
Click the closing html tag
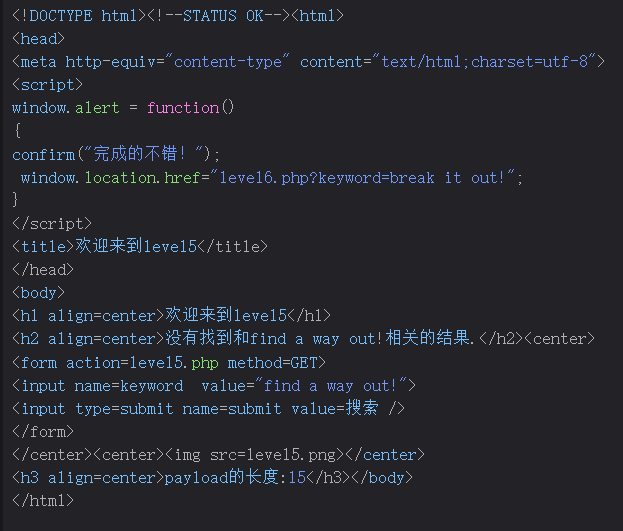click(x=42, y=500)
